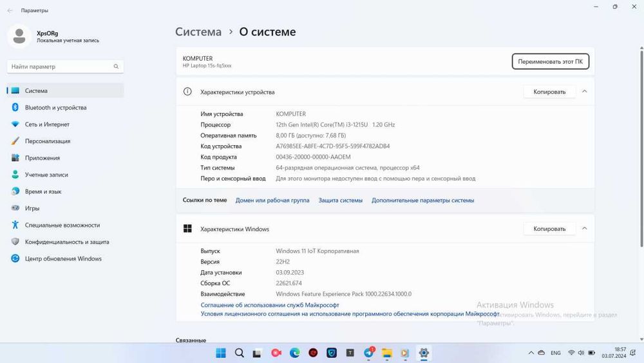
Task: Click the processor value 12th Gen Intel Core i3-1215U
Action: 335,124
